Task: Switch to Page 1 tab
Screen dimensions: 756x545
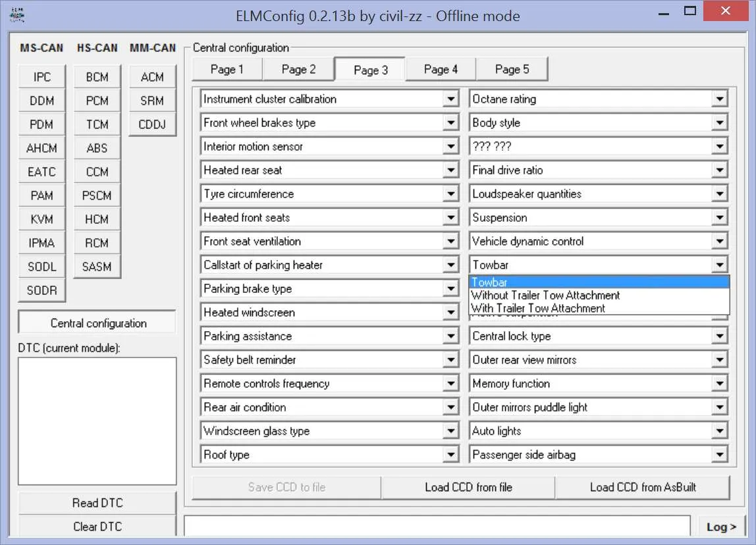Action: point(227,69)
